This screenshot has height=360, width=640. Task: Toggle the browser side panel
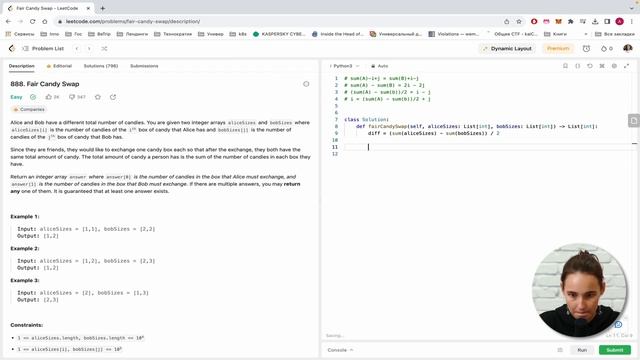click(607, 21)
